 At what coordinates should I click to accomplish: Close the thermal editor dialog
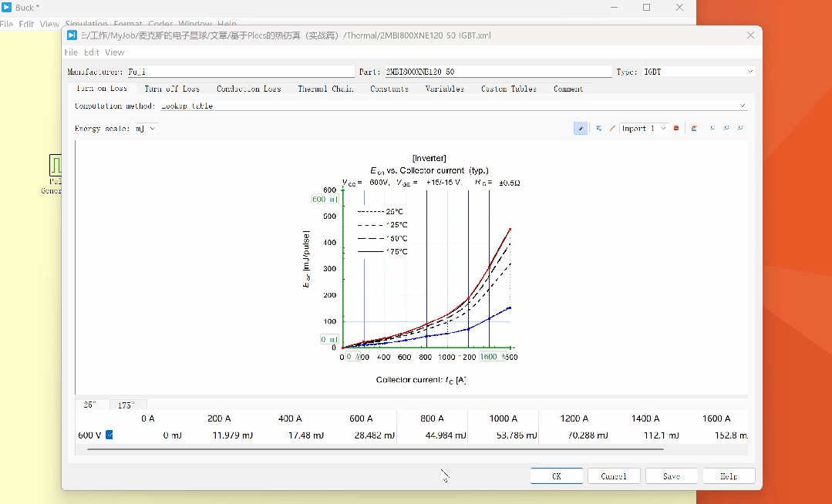pos(750,35)
